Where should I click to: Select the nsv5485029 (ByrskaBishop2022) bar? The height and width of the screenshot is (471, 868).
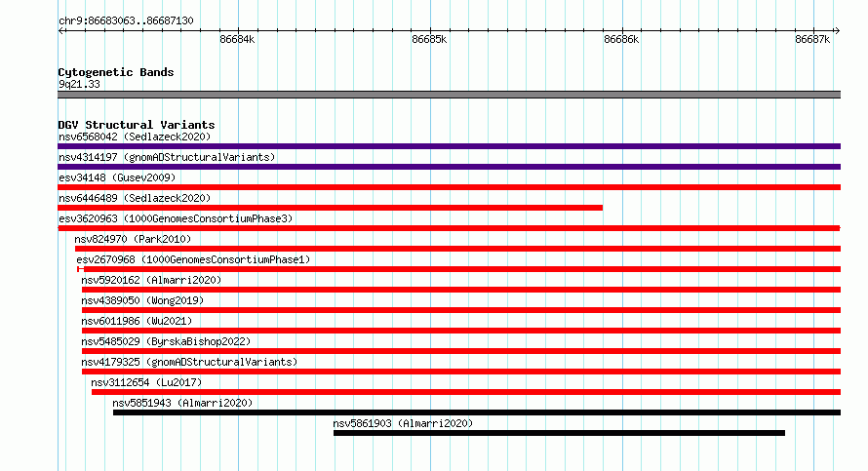tap(461, 351)
